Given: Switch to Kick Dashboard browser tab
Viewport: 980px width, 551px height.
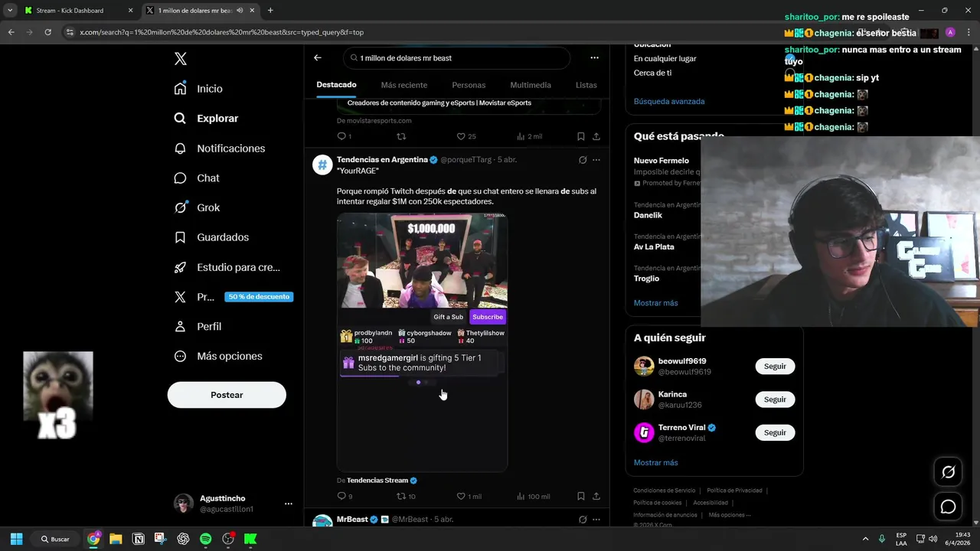Looking at the screenshot, I should point(77,11).
